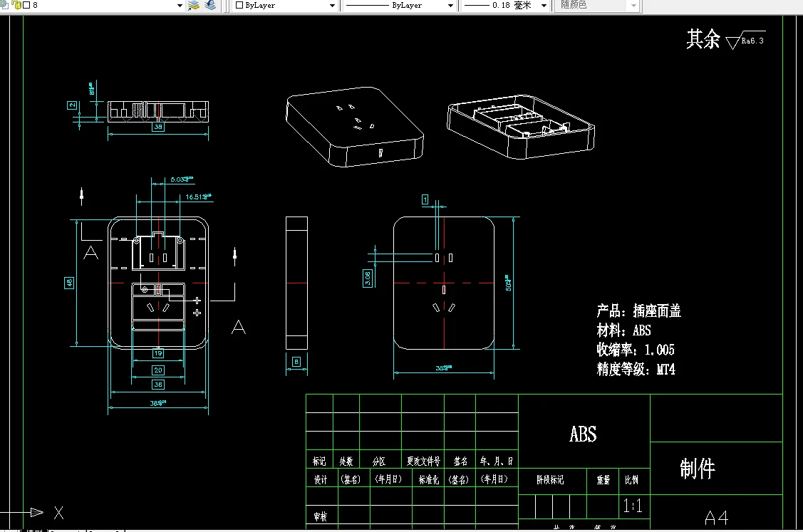
Task: Open the ByLayer color control dropdown
Action: (332, 6)
